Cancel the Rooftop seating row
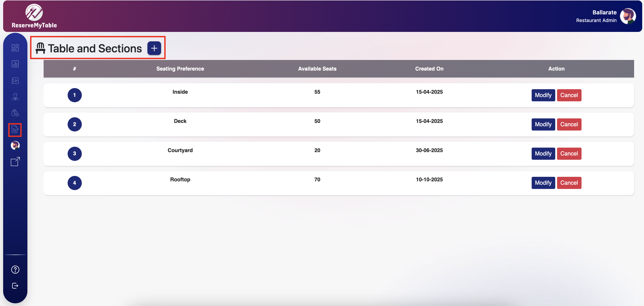This screenshot has width=644, height=306. (569, 183)
